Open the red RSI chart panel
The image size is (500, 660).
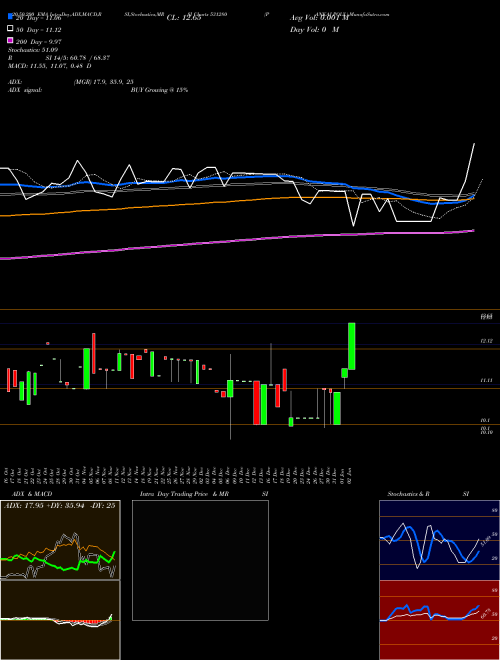point(439,620)
